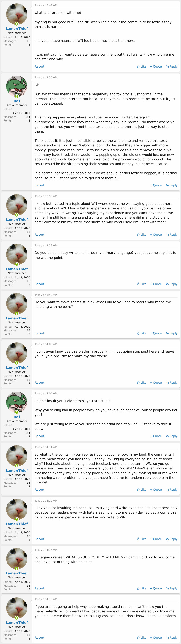Click the Like thumbs-up icon on the 3:44 AM post
The width and height of the screenshot is (181, 644).
pyautogui.click(x=138, y=66)
